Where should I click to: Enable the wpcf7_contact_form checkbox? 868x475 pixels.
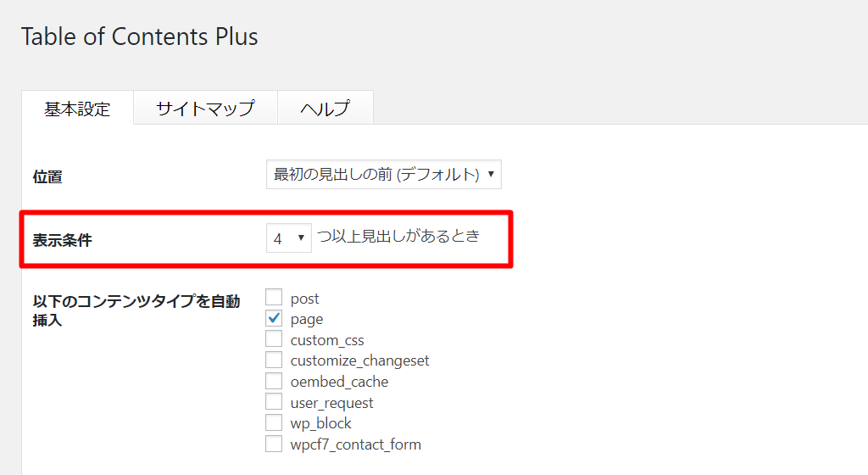tap(274, 444)
